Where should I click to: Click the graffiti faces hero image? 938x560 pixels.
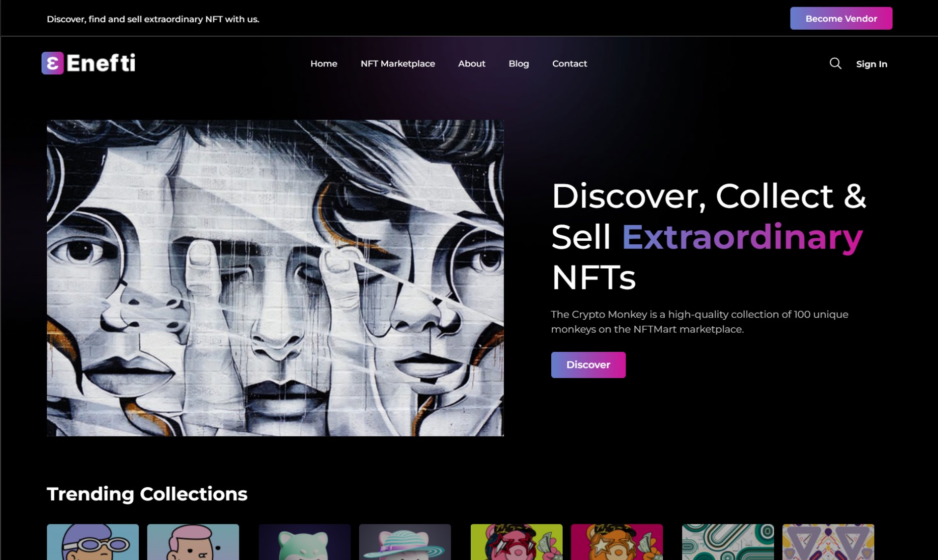coord(275,277)
